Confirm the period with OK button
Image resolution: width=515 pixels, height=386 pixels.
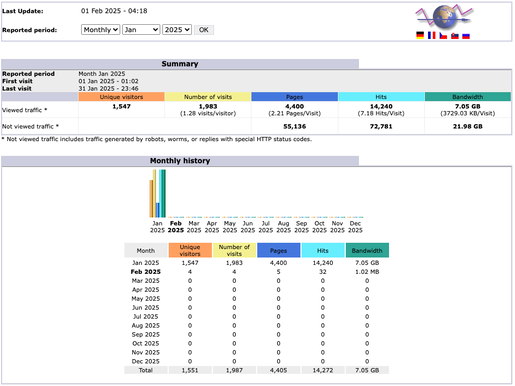pyautogui.click(x=204, y=30)
